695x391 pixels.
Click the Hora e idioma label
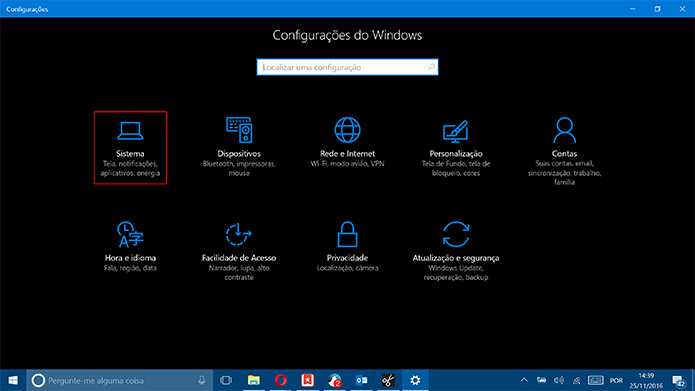click(130, 258)
